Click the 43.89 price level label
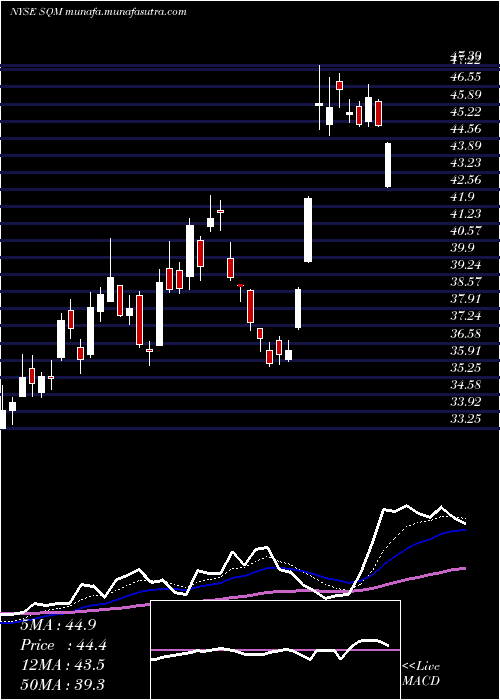This screenshot has height=700, width=500. (x=466, y=146)
